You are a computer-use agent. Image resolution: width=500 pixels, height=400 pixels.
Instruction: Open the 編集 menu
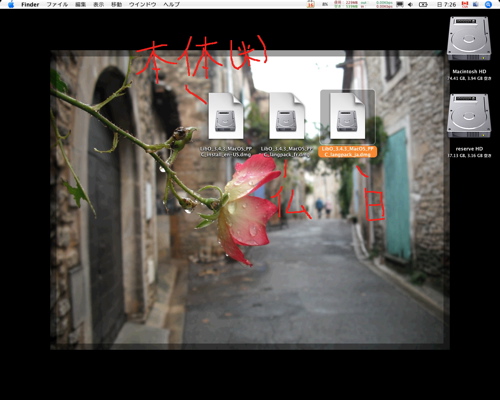80,4
